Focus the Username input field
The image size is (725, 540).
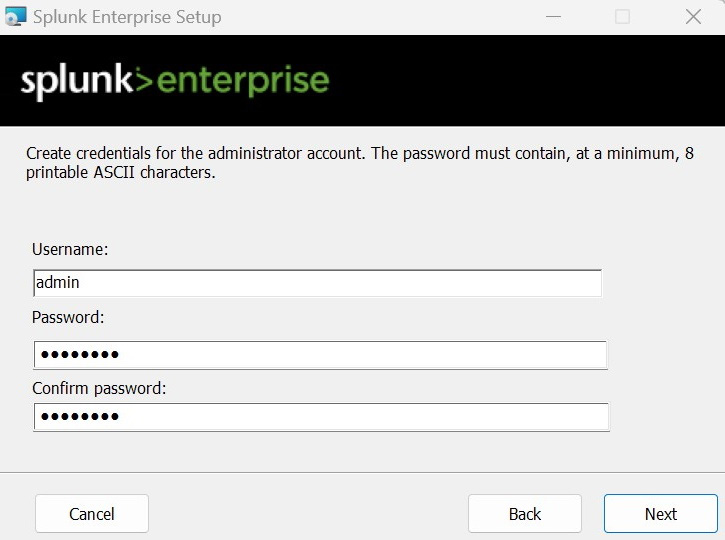(x=317, y=283)
